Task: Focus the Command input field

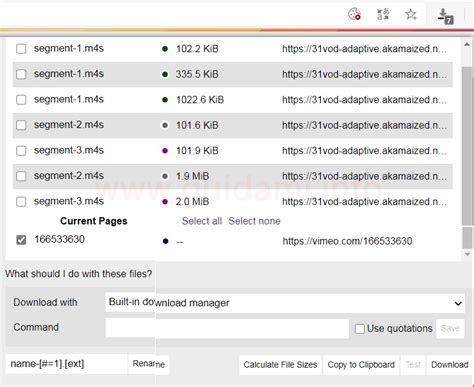Action: pyautogui.click(x=227, y=328)
